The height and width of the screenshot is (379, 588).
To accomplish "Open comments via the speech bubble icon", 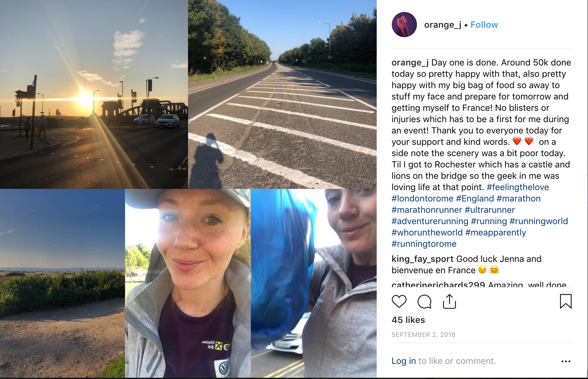I will click(x=424, y=302).
